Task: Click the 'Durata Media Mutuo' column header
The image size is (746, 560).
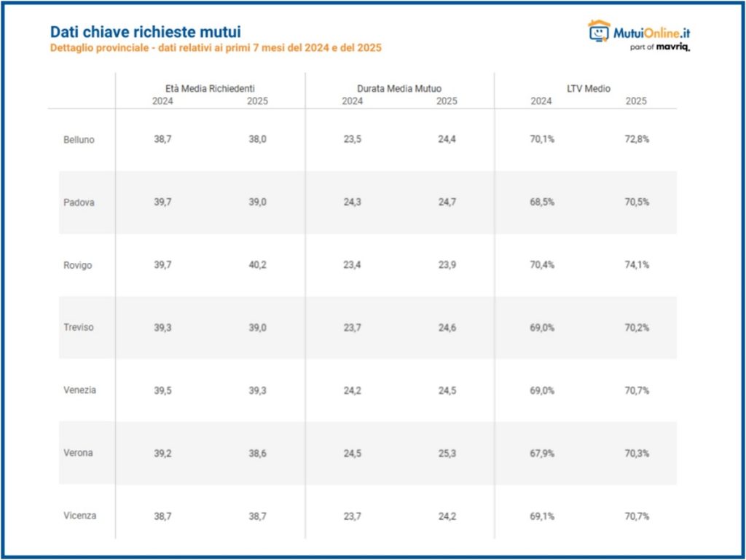Action: click(399, 89)
